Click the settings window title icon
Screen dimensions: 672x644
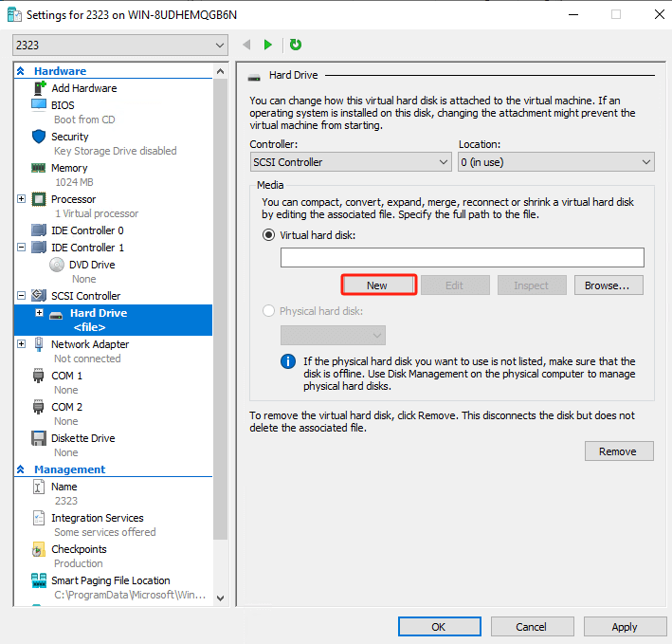coord(14,14)
